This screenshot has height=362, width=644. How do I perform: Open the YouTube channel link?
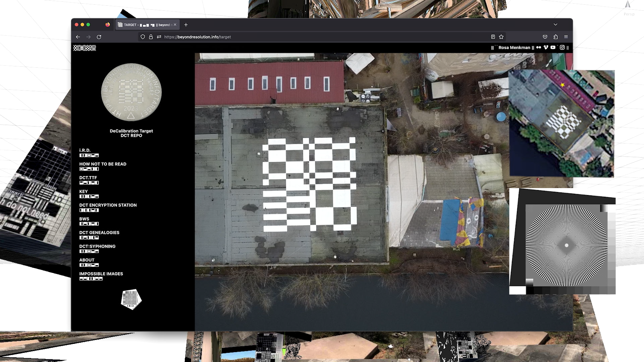coord(553,48)
